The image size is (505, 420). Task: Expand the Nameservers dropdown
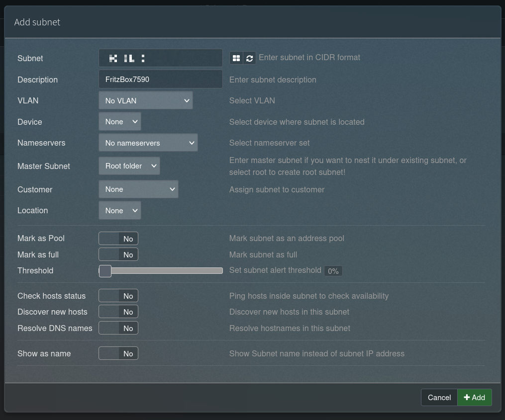[148, 143]
